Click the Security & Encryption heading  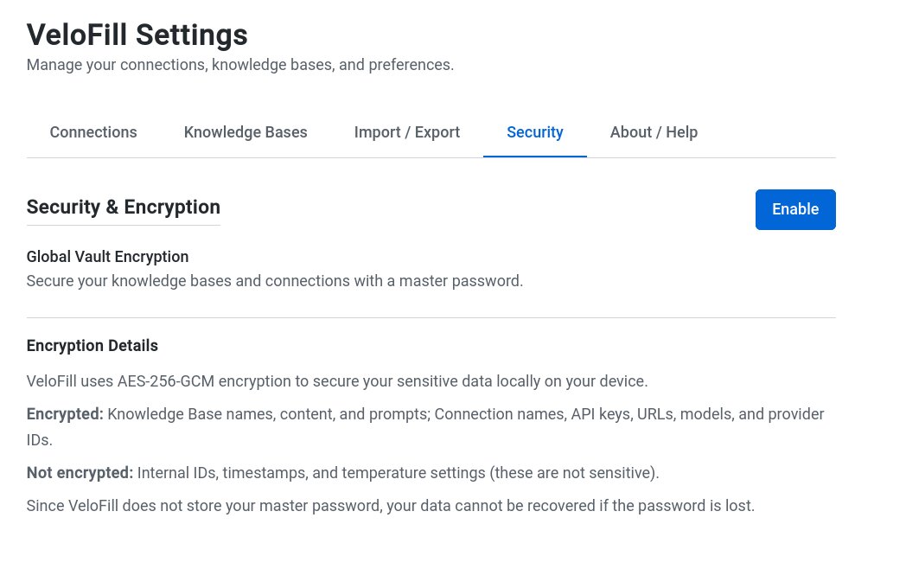pos(123,207)
